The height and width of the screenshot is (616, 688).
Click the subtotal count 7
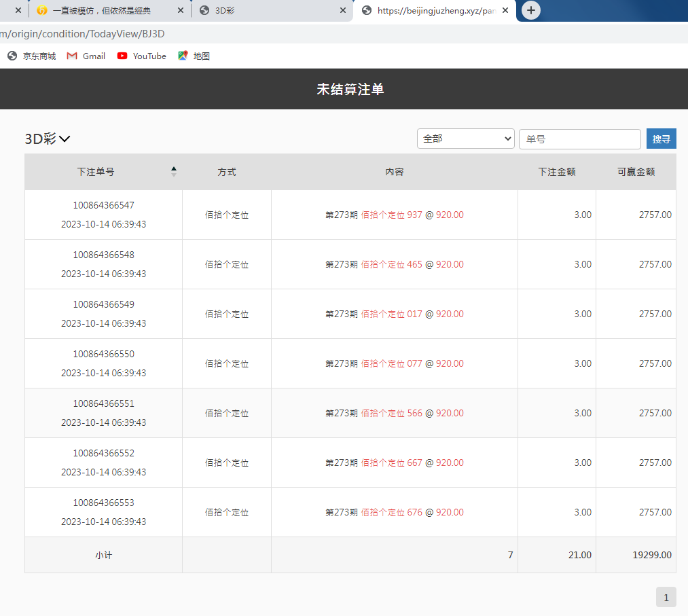coord(510,555)
